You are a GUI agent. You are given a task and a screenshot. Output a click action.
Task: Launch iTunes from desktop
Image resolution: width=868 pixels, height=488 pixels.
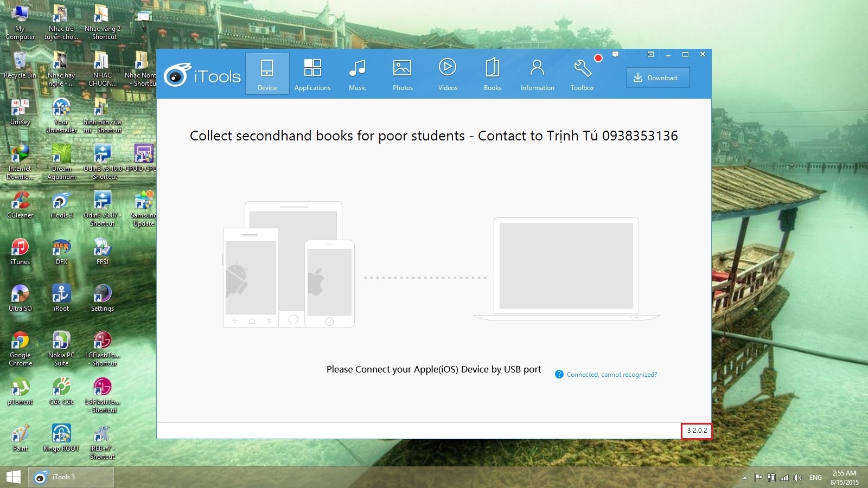(20, 252)
